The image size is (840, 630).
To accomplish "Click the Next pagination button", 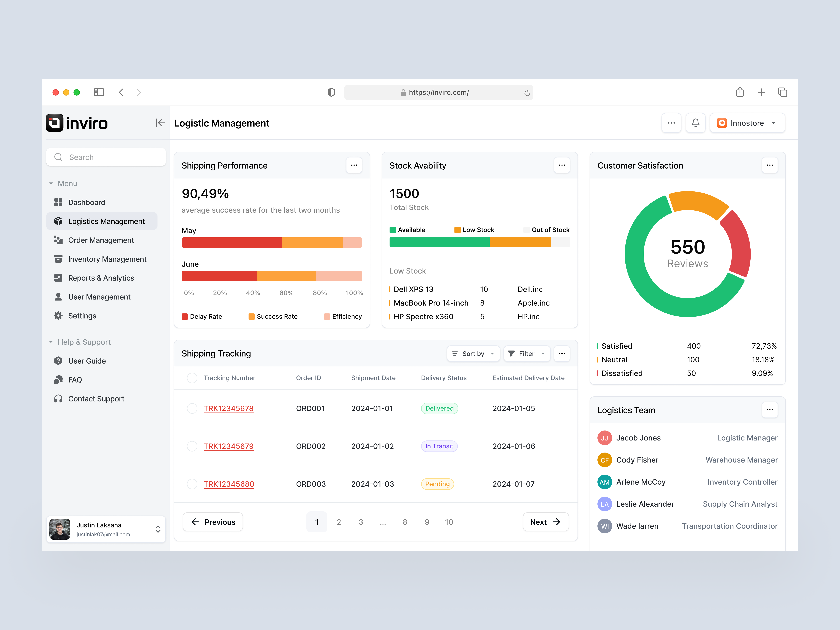I will tap(545, 522).
